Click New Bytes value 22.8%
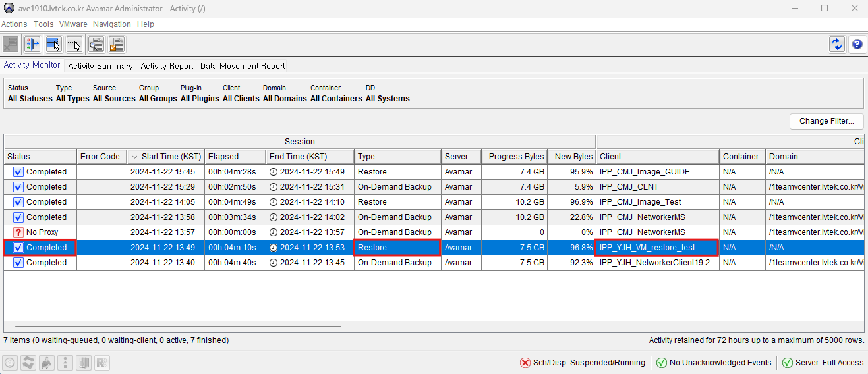This screenshot has width=868, height=374. tap(581, 217)
